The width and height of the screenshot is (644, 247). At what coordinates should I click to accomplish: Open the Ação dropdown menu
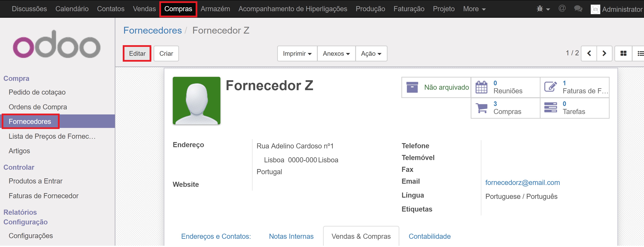371,54
